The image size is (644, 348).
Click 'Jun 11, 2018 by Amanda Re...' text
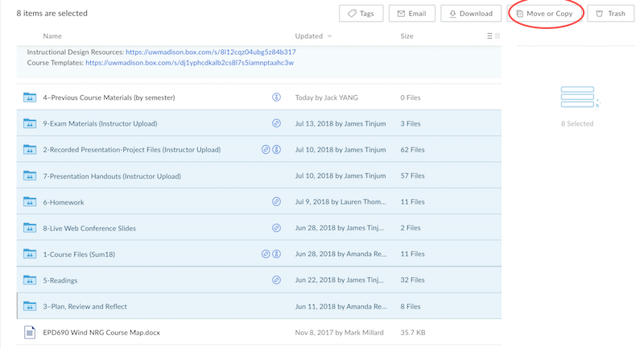(341, 306)
